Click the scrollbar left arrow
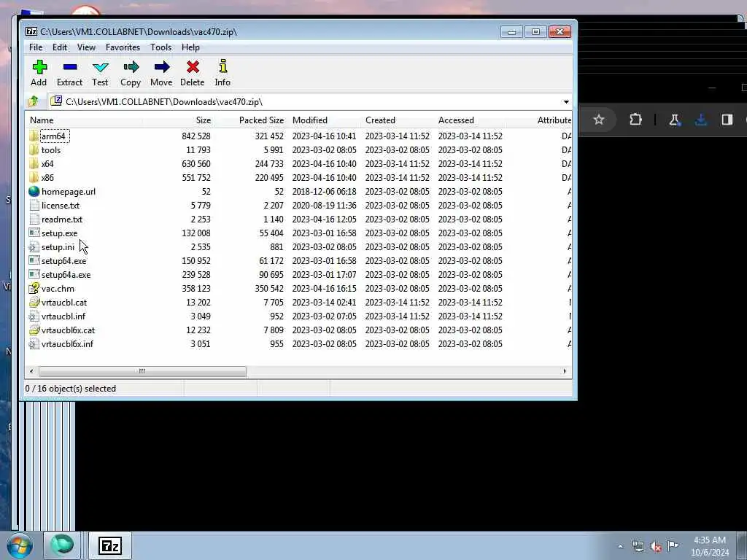The height and width of the screenshot is (560, 747). [31, 371]
